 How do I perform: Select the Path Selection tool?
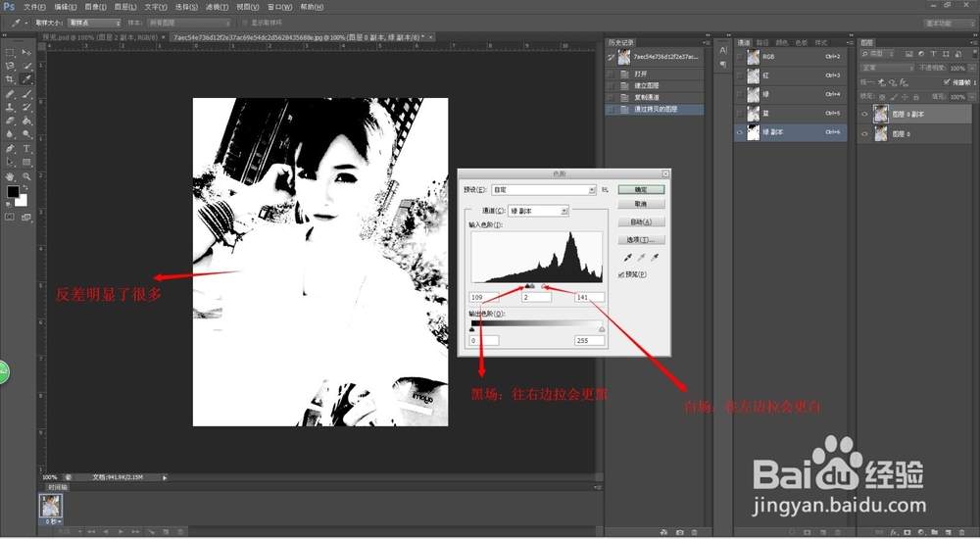point(10,162)
